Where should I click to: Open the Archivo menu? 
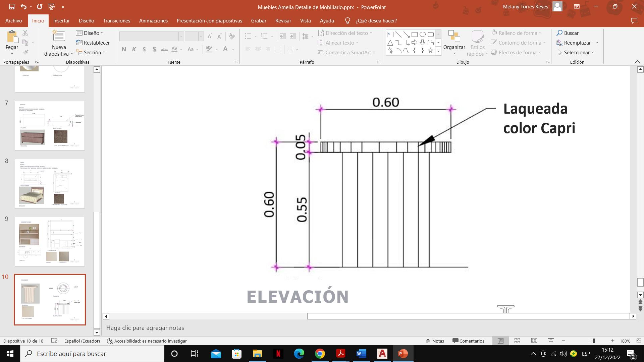pos(14,21)
